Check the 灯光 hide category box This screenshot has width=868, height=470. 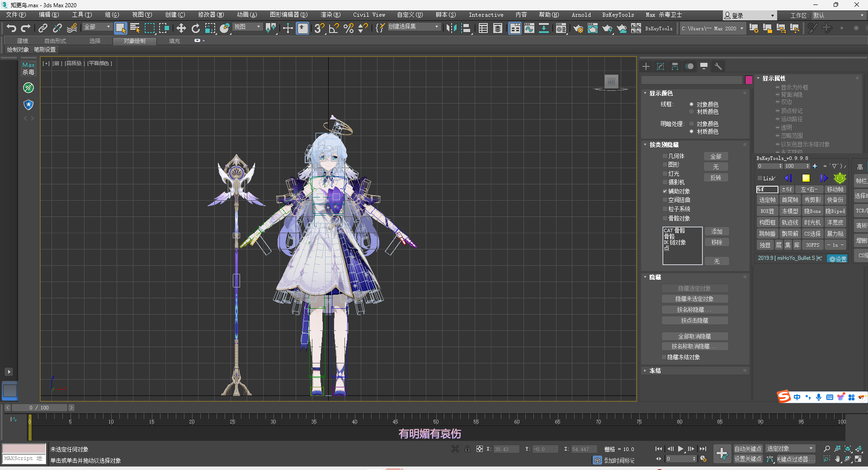665,174
